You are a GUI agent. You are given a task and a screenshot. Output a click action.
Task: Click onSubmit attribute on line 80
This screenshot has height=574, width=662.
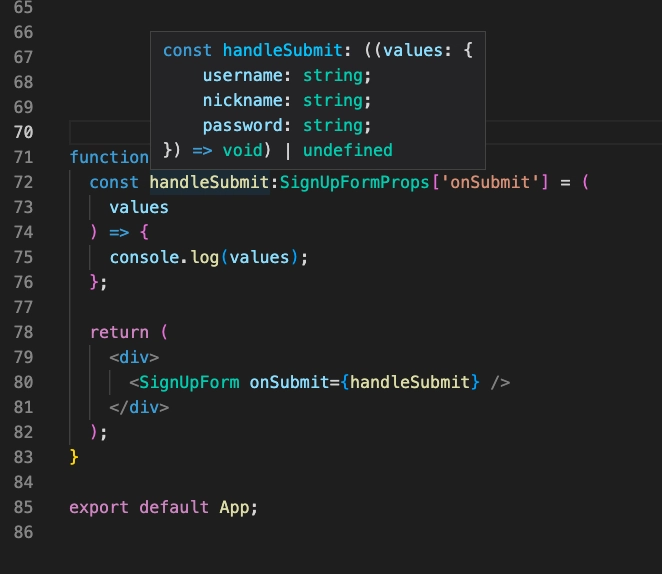pos(289,382)
